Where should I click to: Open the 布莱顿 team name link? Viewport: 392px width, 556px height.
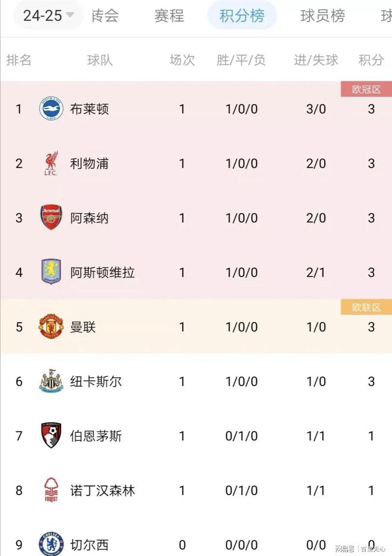(89, 109)
